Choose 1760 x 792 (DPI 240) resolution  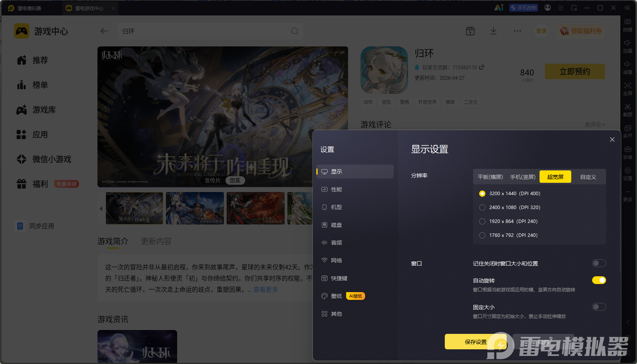[508, 235]
